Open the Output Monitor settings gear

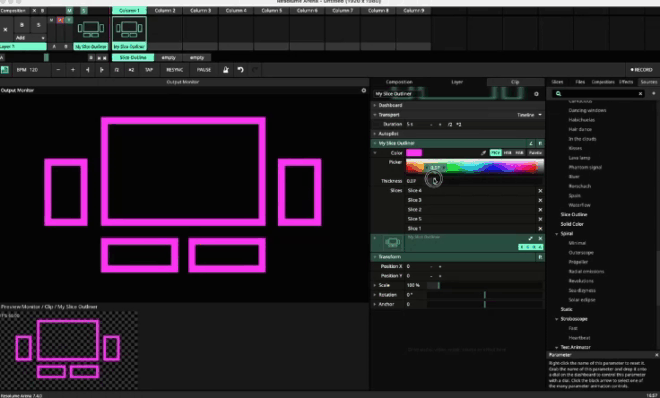point(364,90)
